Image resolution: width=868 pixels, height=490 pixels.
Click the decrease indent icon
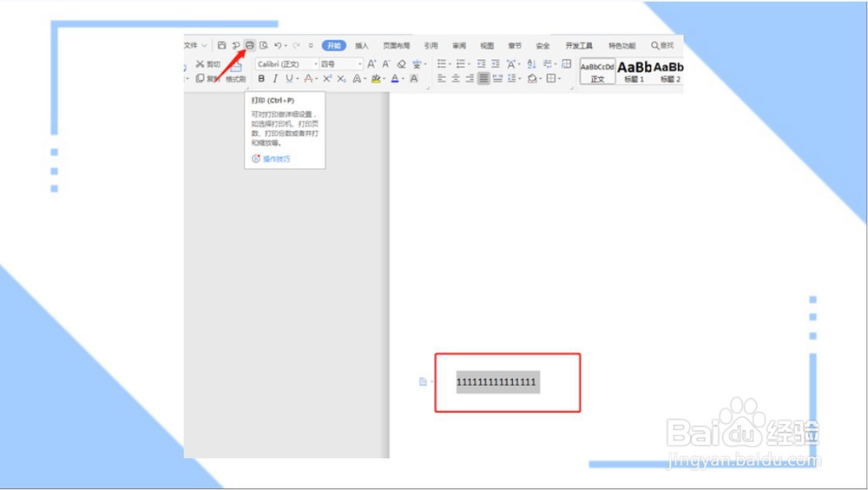pos(481,64)
